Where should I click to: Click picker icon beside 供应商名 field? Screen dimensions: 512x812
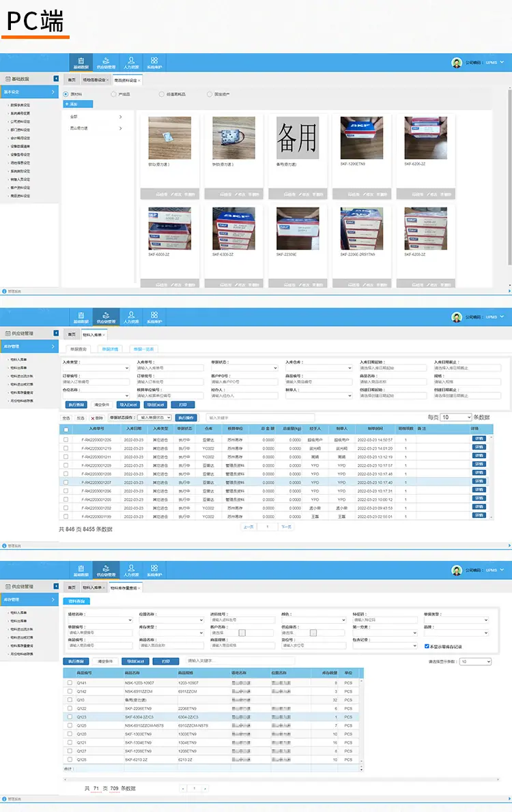[313, 633]
